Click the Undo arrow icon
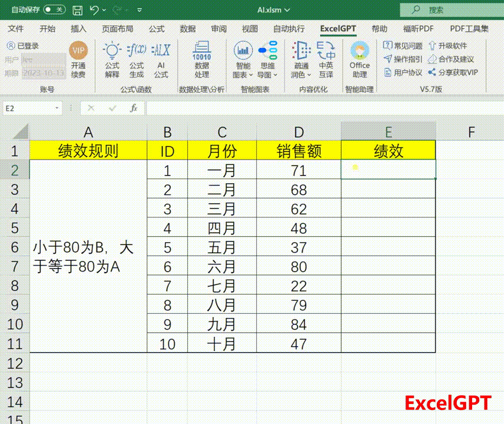The height and width of the screenshot is (424, 504). point(94,10)
